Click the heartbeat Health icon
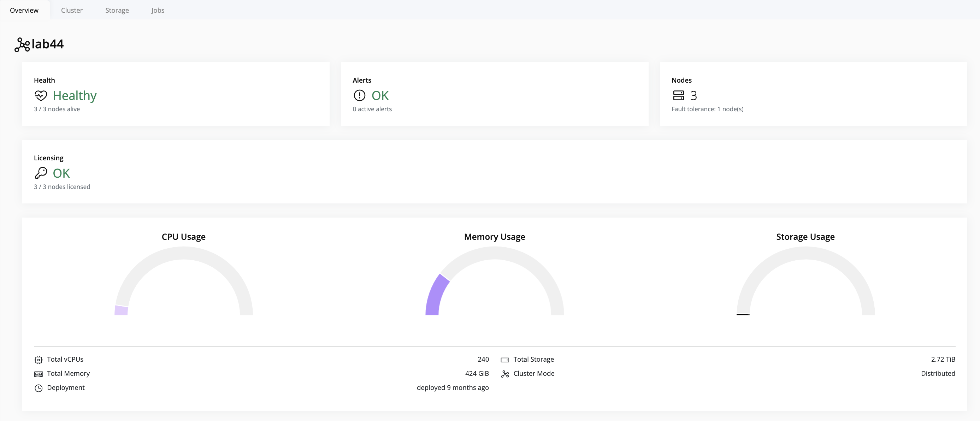The image size is (980, 421). point(41,95)
